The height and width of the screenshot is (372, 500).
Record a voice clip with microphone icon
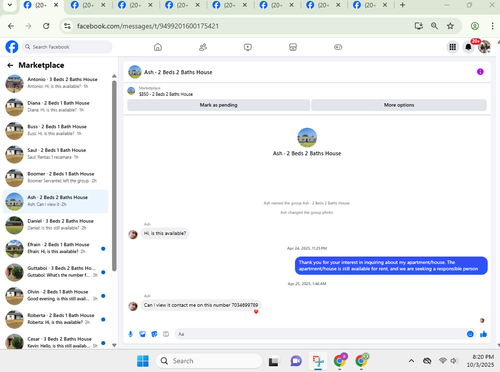tap(131, 334)
